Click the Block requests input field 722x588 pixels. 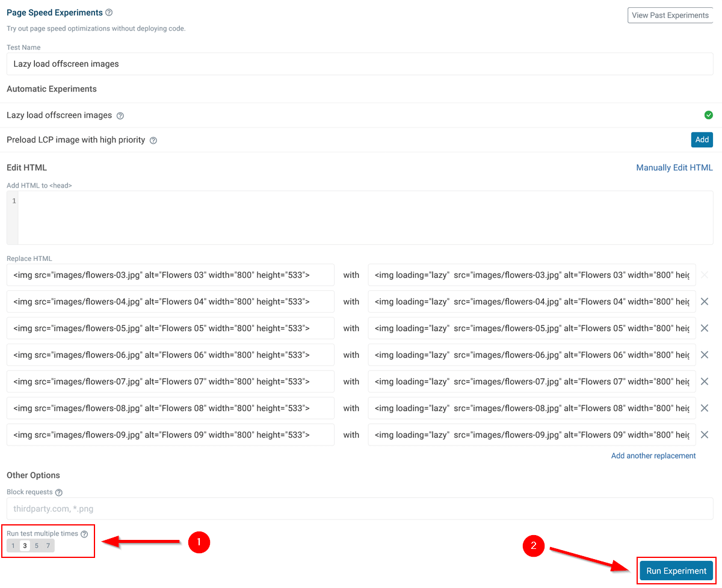click(x=360, y=509)
